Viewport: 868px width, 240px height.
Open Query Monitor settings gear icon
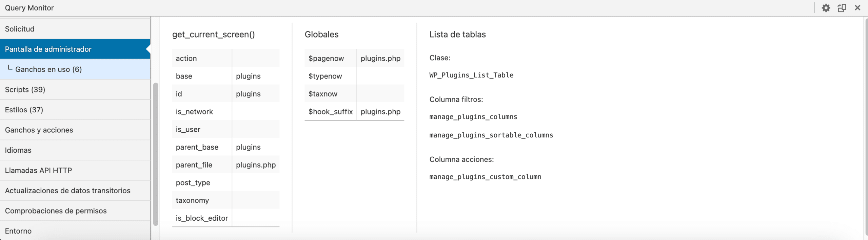click(826, 8)
